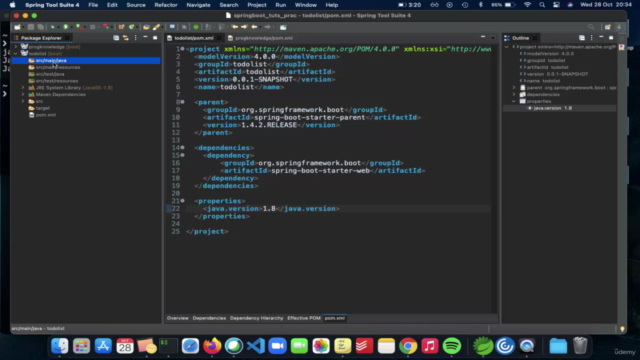640x360 pixels.
Task: Click the Save All toolbar icon
Action: tap(40, 27)
